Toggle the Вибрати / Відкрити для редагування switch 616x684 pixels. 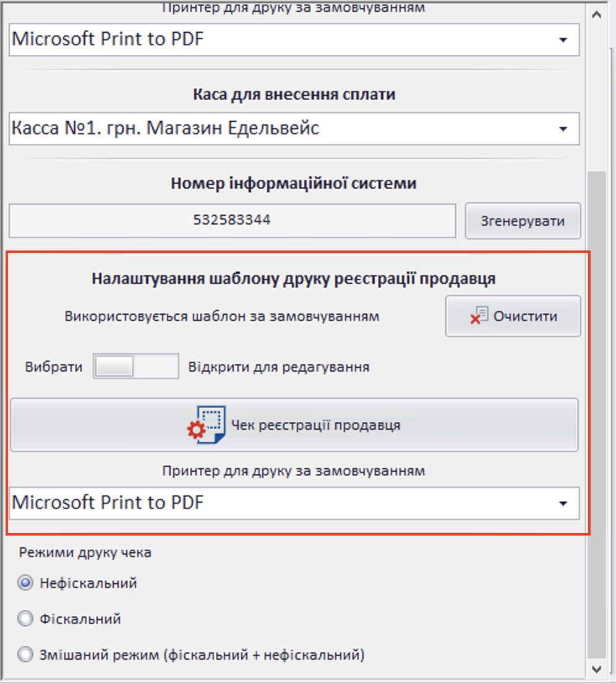point(135,367)
